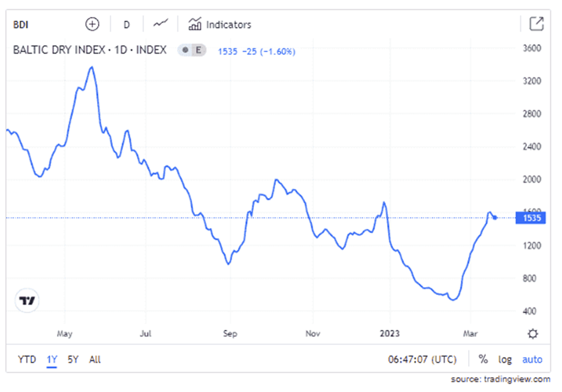Click the BALTIC DRY INDEX title text
Viewport: 562px width, 392px height.
[x=90, y=50]
